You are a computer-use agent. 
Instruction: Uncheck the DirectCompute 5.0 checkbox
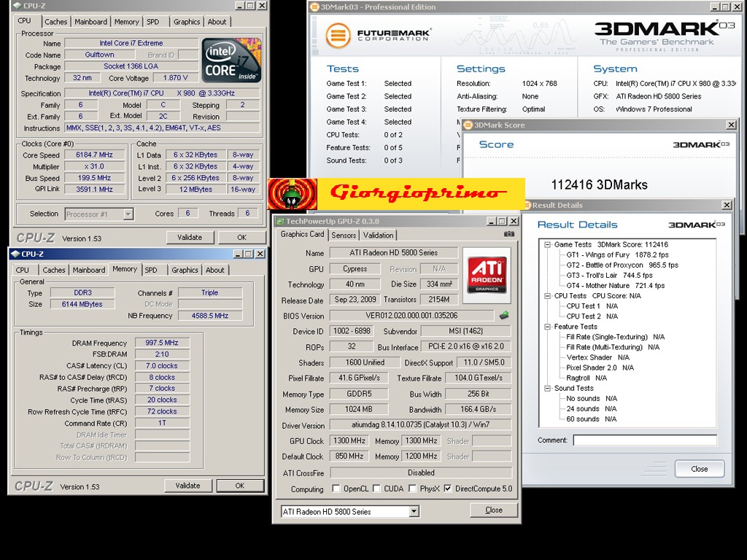448,489
